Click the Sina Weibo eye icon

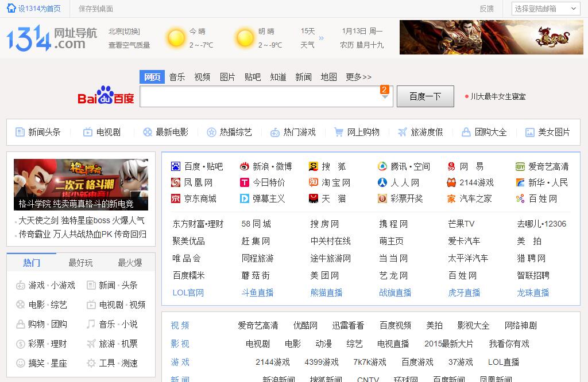coord(245,166)
